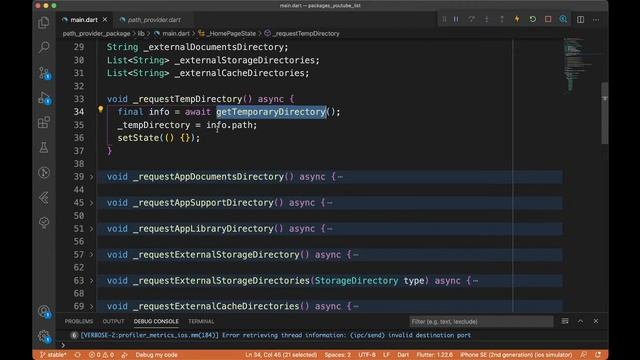
Task: Close the bottom panel
Action: point(596,321)
